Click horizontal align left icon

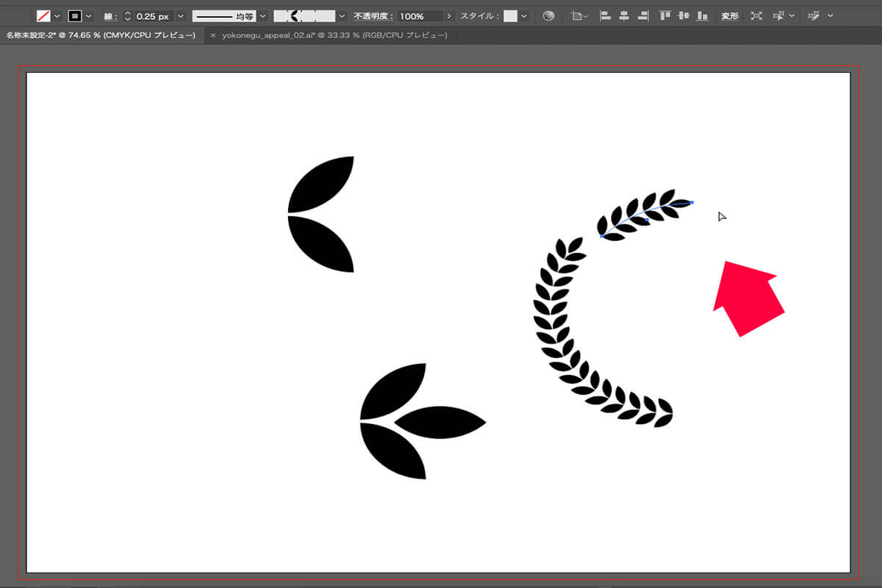605,15
